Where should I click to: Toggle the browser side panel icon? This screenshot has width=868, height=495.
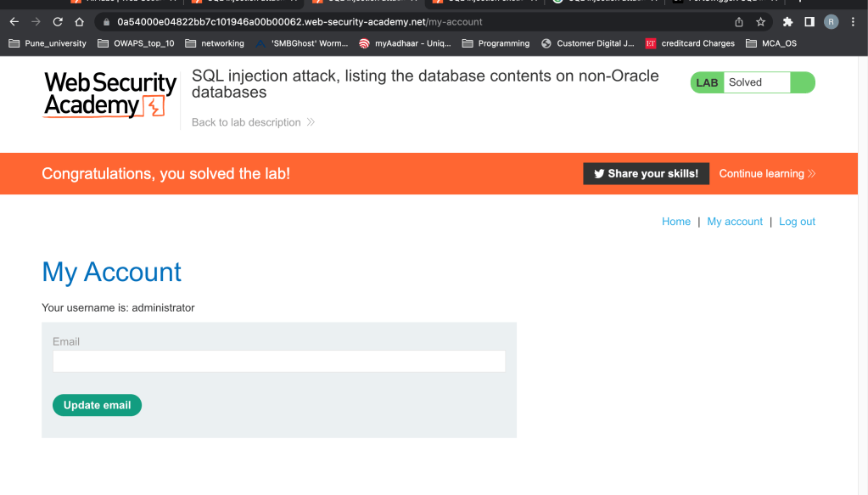point(809,22)
